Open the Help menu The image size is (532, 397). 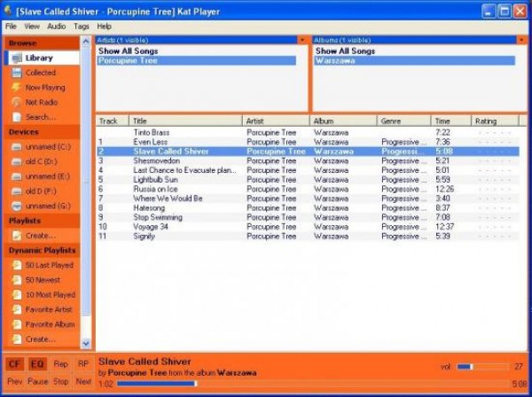pyautogui.click(x=104, y=27)
